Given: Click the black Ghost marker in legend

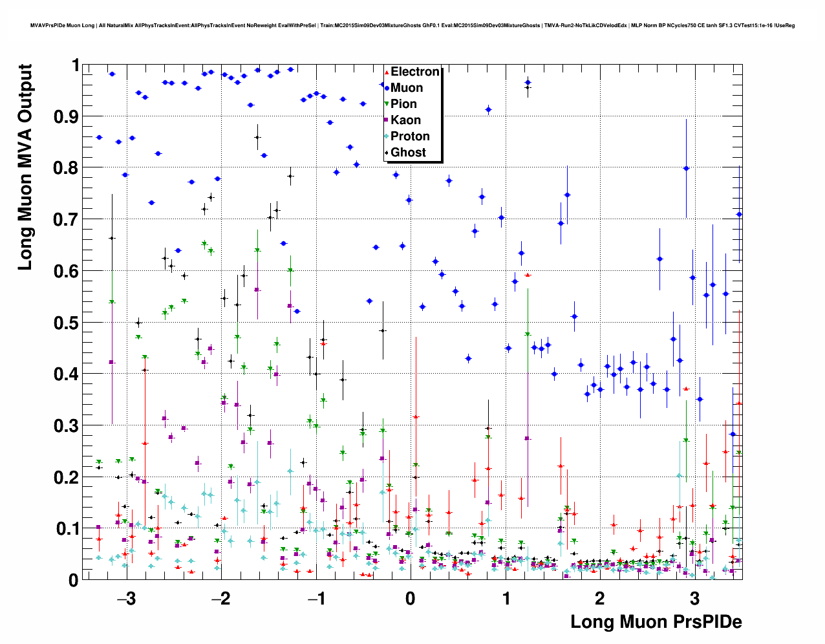Looking at the screenshot, I should tap(387, 153).
